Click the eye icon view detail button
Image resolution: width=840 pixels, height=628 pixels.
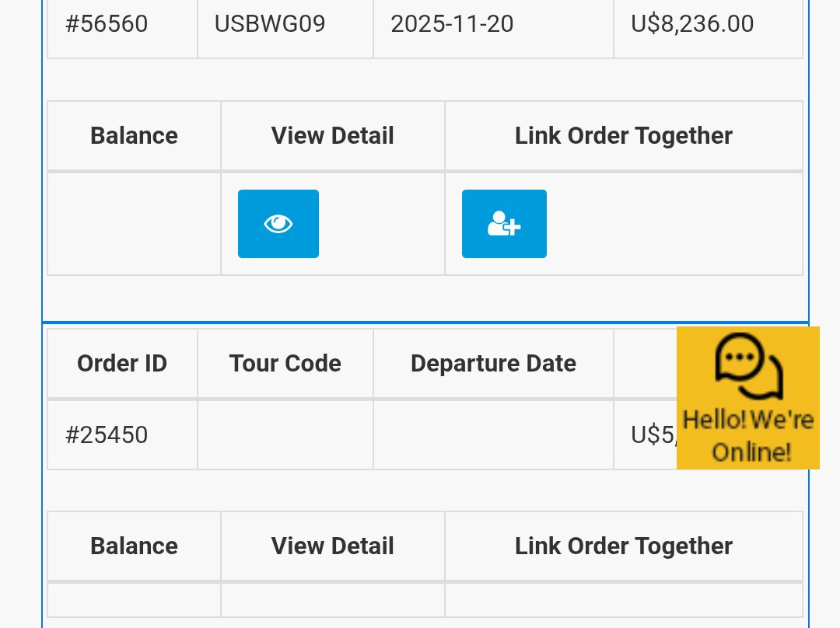click(x=278, y=224)
